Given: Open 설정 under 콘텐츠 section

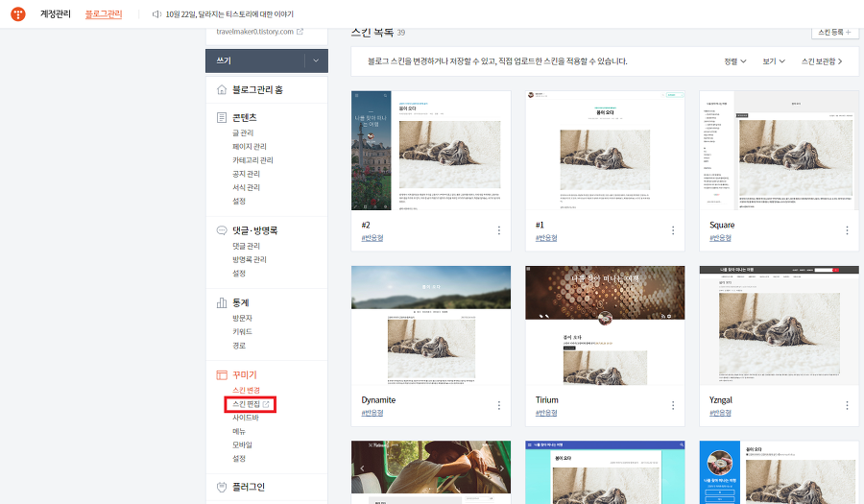Looking at the screenshot, I should 239,201.
